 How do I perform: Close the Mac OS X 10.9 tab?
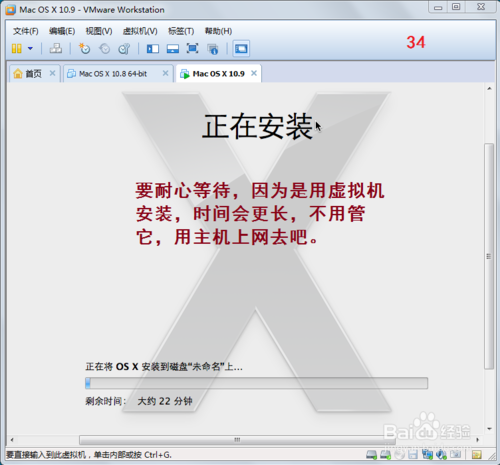pyautogui.click(x=254, y=73)
